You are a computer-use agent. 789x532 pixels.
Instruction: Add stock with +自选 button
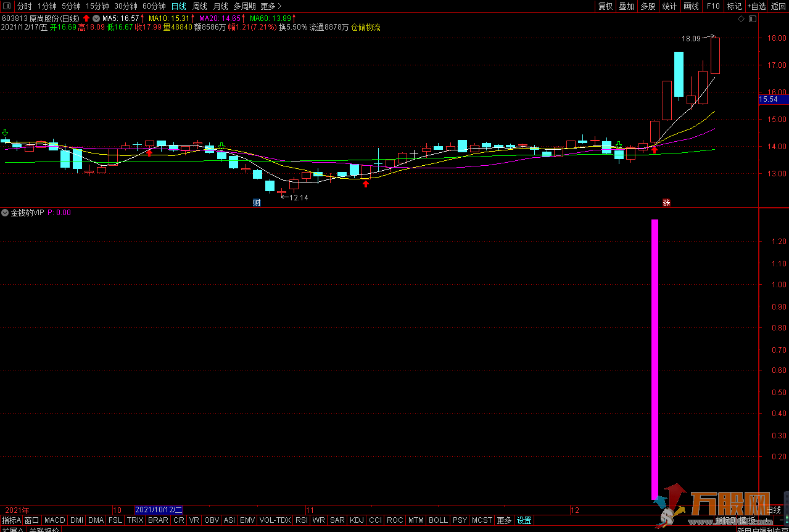tap(756, 6)
